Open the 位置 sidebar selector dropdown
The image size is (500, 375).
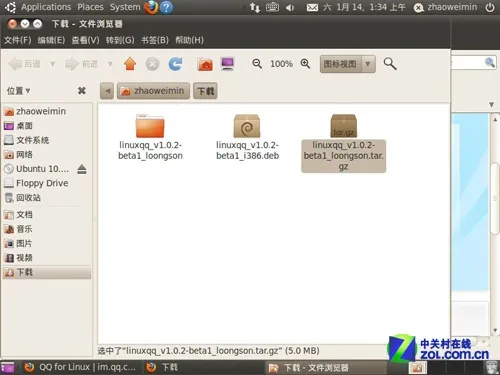tap(19, 91)
